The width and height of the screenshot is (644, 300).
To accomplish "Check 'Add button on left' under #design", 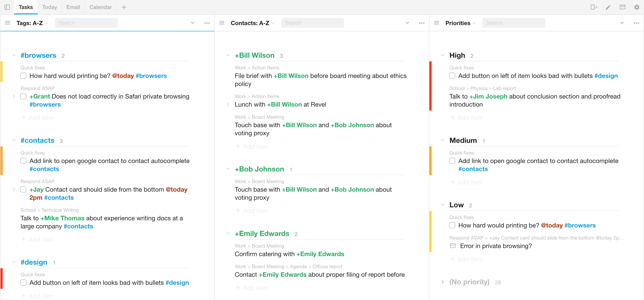I will (23, 283).
